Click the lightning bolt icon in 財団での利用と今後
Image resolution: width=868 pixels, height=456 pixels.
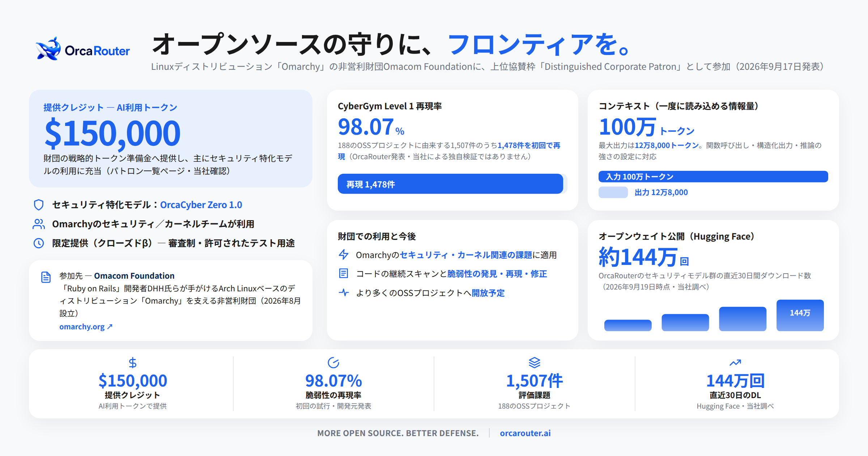(x=344, y=255)
